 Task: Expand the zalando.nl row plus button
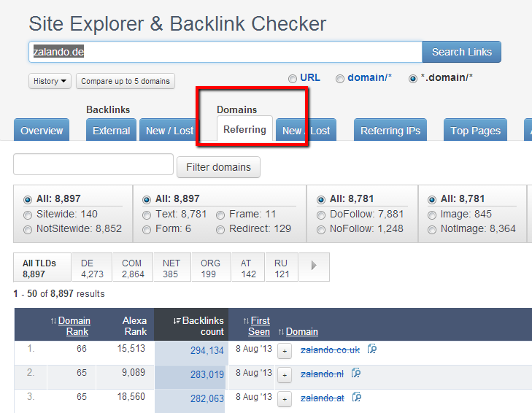285,375
